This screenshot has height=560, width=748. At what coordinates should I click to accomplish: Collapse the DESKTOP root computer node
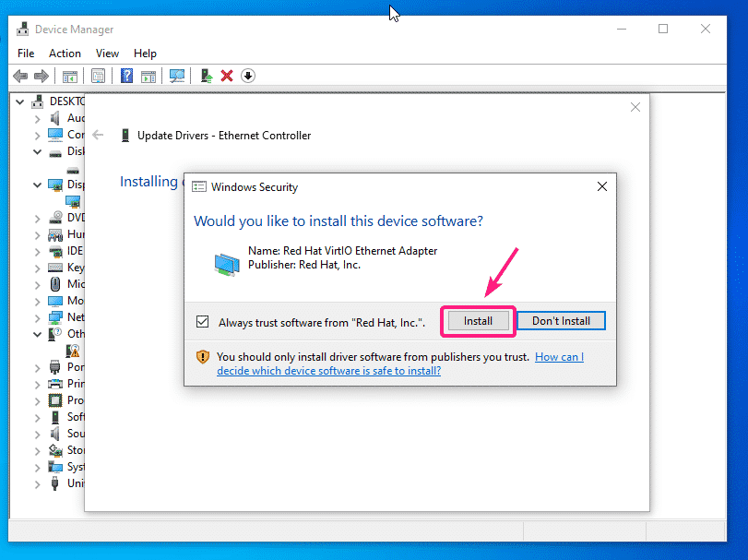coord(20,101)
